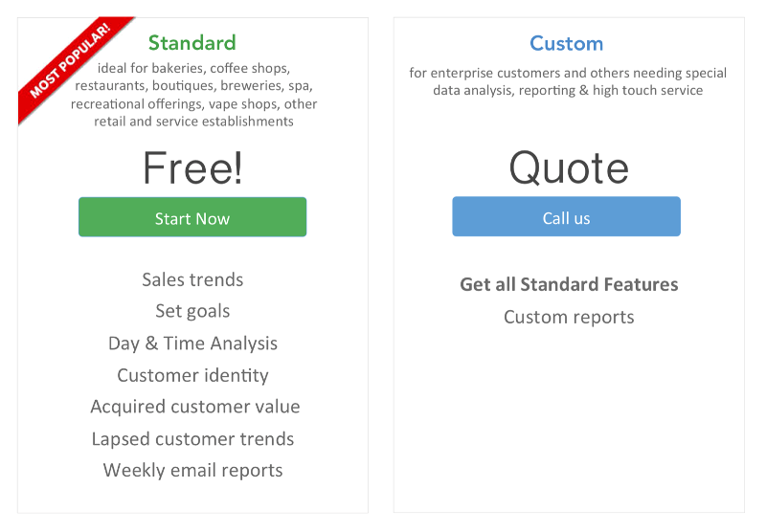Click the Quote price text
The width and height of the screenshot is (766, 532).
point(569,167)
